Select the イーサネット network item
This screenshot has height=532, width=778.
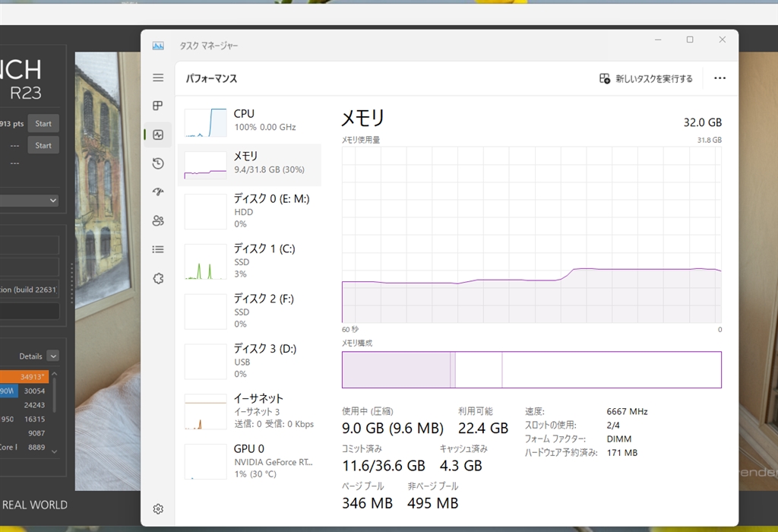tap(249, 411)
